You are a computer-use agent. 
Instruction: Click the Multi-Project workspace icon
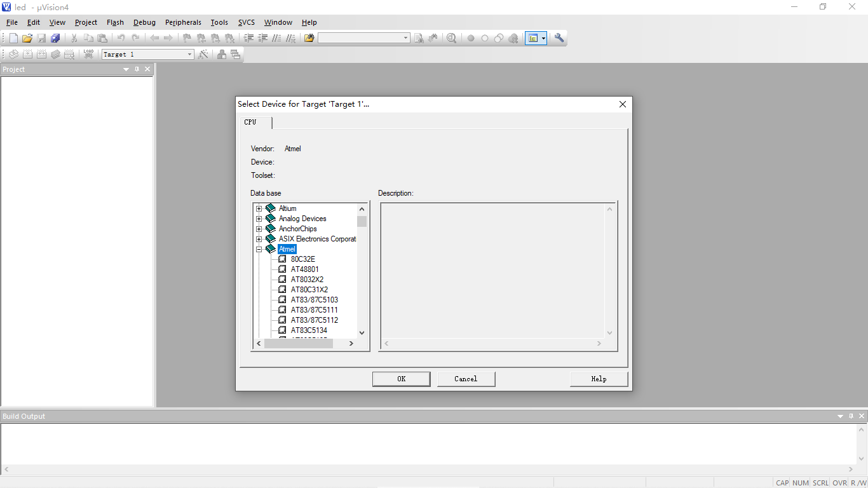point(236,55)
